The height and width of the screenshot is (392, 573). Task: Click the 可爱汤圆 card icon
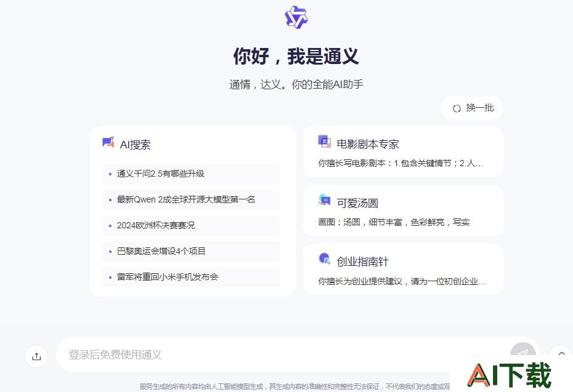pyautogui.click(x=325, y=200)
